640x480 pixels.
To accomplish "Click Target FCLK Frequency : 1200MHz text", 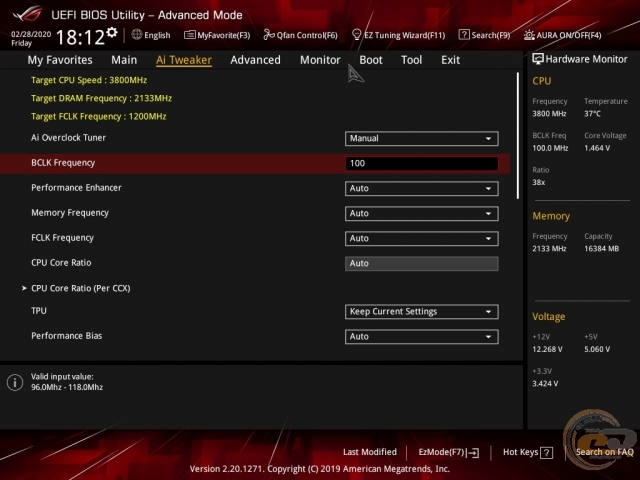I will pos(99,116).
